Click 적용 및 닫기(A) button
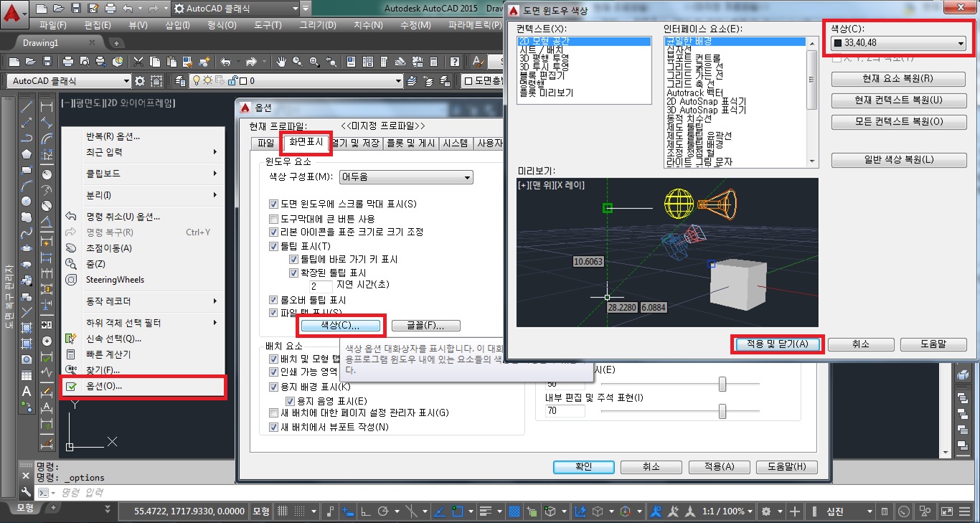980x523 pixels. (778, 344)
